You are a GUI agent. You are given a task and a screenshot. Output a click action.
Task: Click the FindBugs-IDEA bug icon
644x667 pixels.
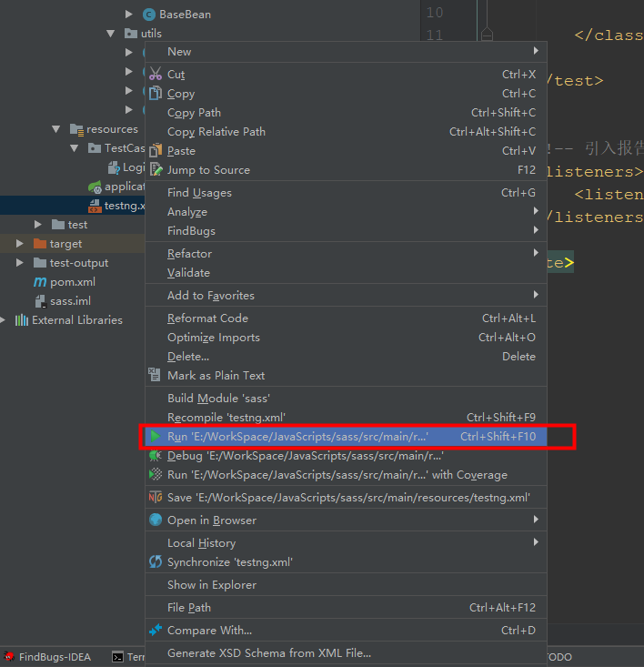[x=9, y=657]
